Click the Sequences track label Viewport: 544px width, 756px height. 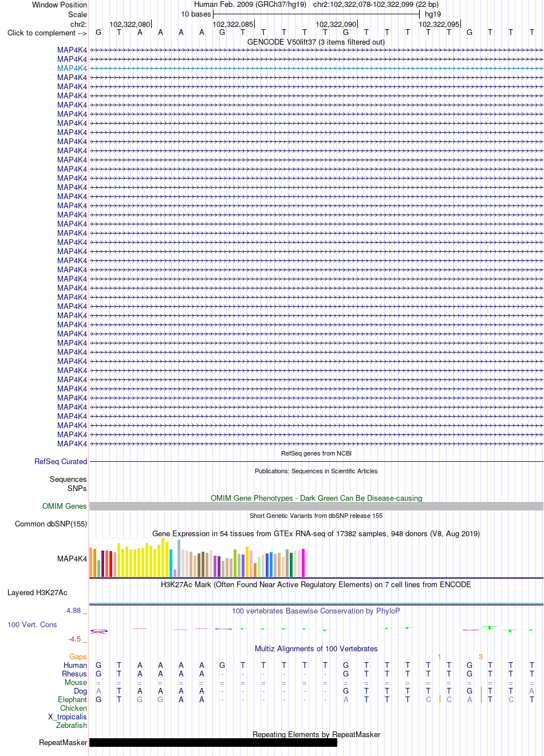pyautogui.click(x=68, y=479)
